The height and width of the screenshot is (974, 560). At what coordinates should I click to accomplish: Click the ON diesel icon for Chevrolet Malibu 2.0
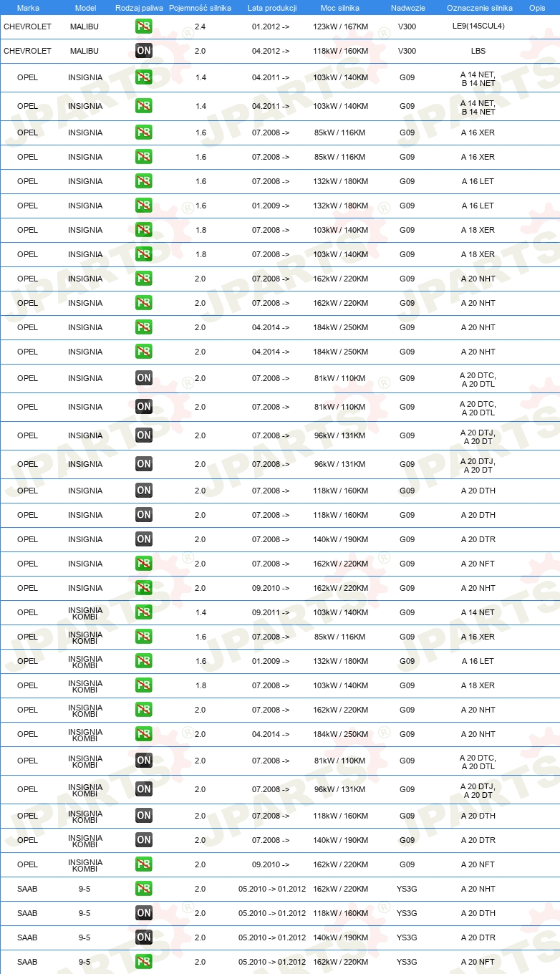(144, 51)
